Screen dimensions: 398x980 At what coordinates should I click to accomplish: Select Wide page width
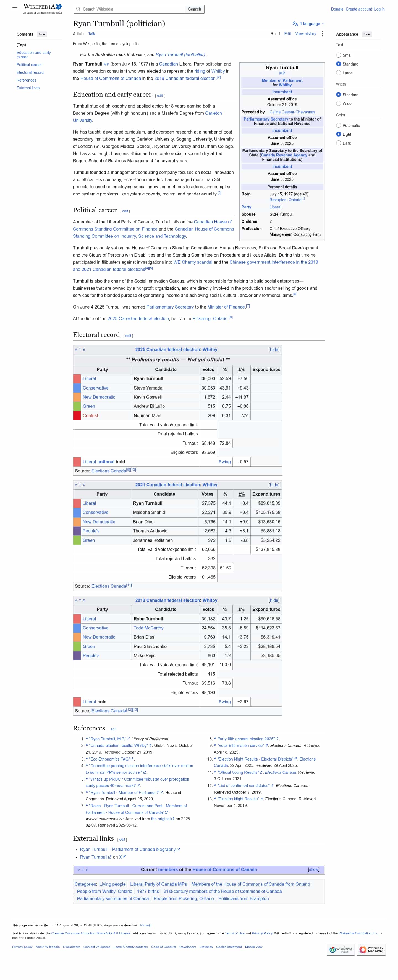[338, 103]
